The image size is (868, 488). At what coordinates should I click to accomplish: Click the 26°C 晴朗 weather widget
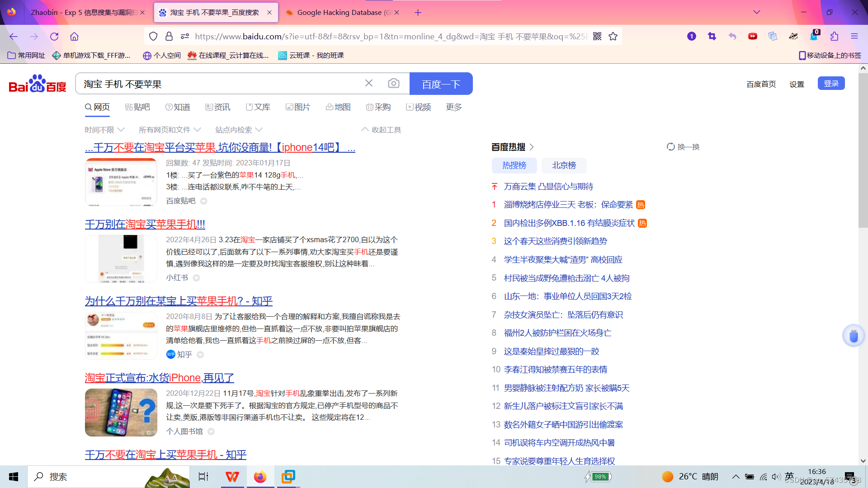click(690, 477)
